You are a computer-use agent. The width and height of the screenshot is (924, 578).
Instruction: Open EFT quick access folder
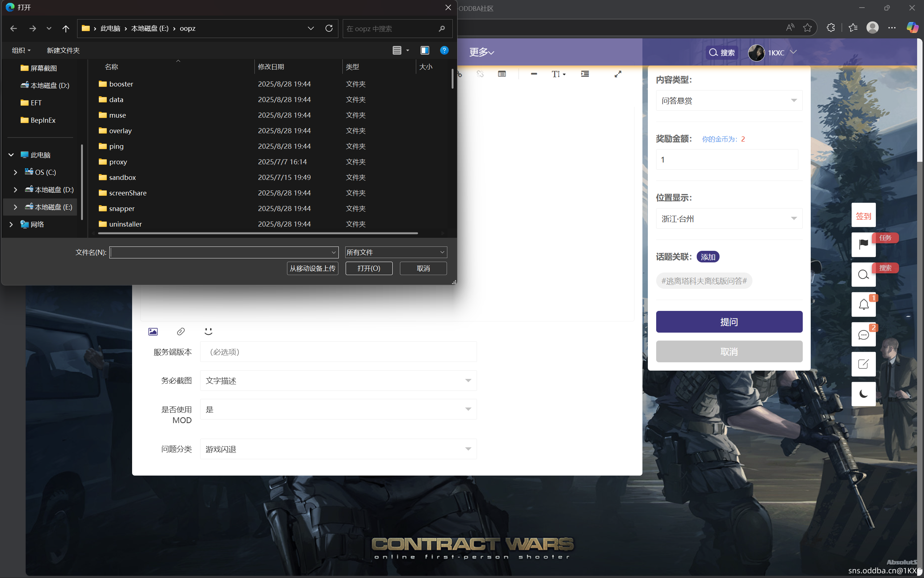[x=31, y=103]
